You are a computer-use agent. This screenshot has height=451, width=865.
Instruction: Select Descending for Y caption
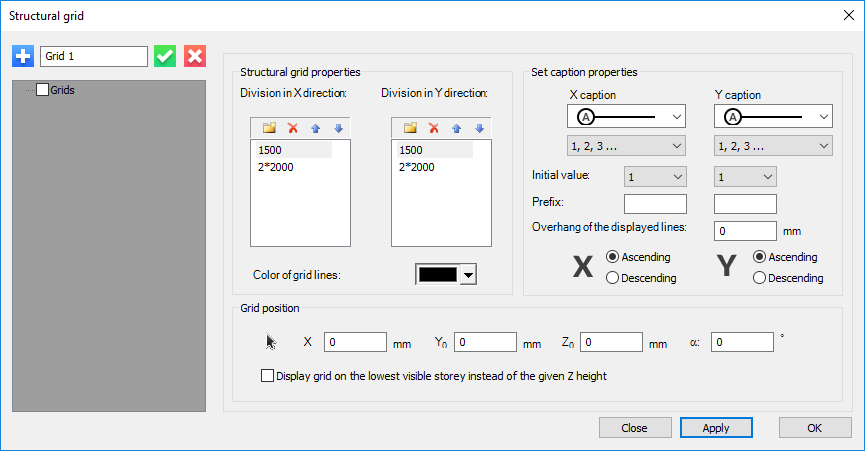coord(759,278)
